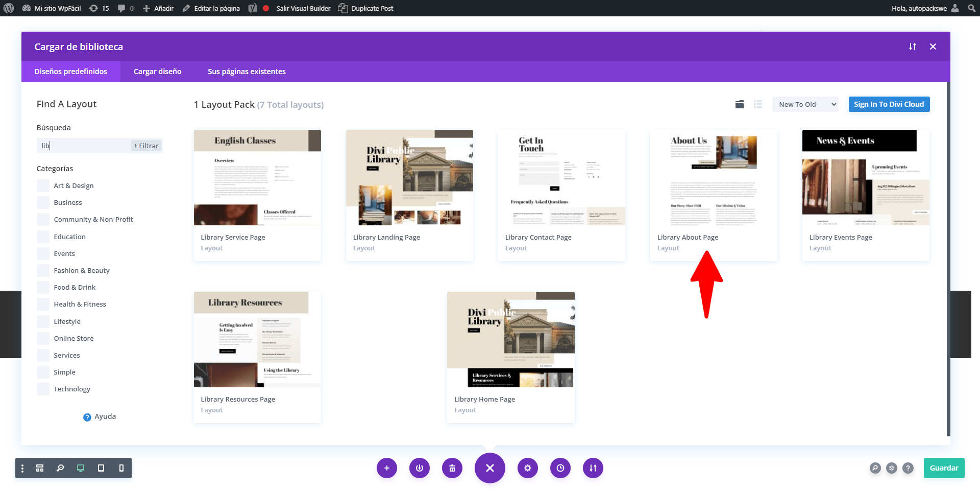
Task: Check the Technology category
Action: coord(43,389)
